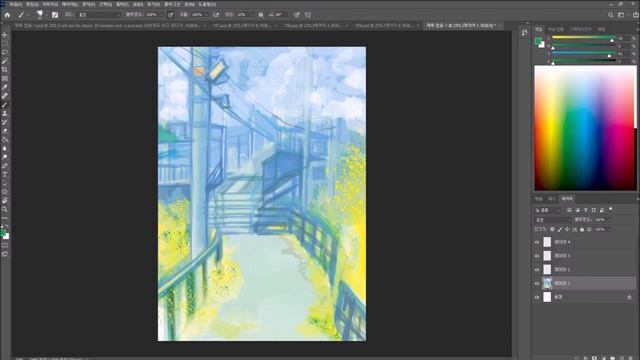The image size is (640, 360).
Task: Open the brush painting mode dropdown
Action: coord(100,15)
